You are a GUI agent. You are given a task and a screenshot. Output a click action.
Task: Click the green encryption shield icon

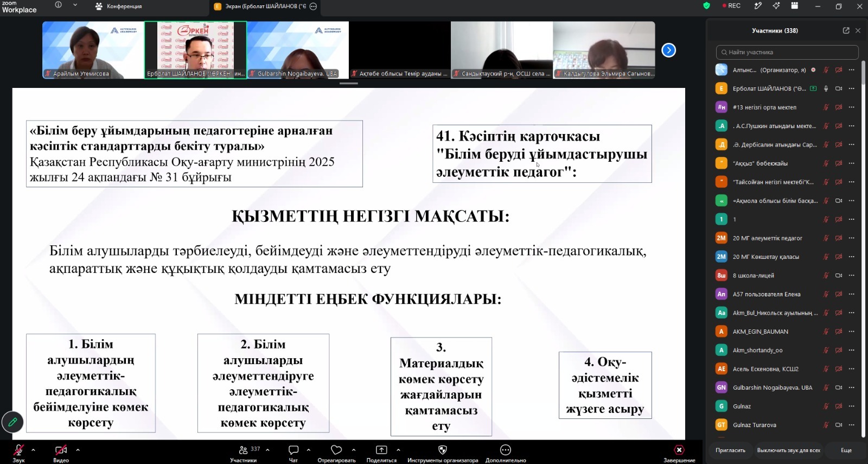(706, 6)
